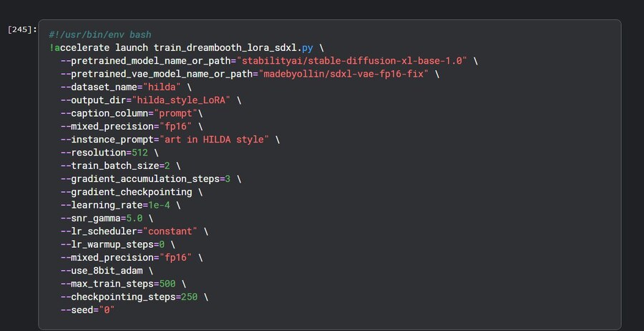
Task: Click the lr_scheduler "constant" value
Action: [170, 231]
